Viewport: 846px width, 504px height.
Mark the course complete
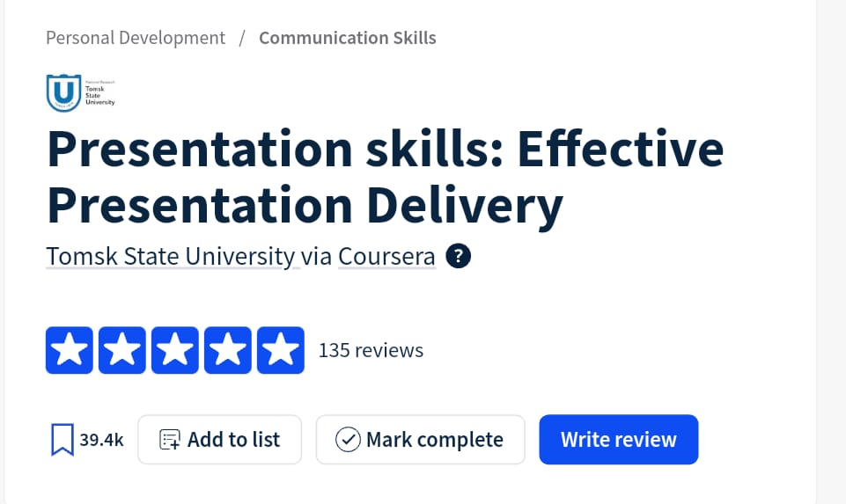click(420, 439)
